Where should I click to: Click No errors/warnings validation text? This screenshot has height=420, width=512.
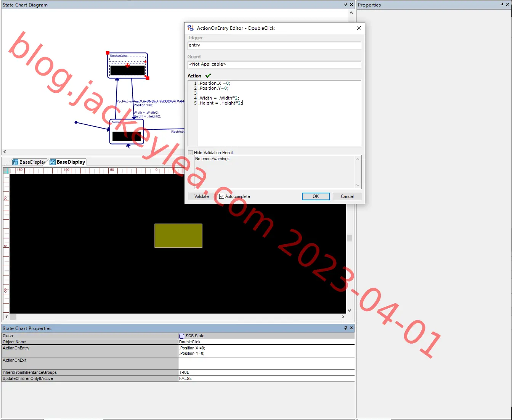coord(213,159)
